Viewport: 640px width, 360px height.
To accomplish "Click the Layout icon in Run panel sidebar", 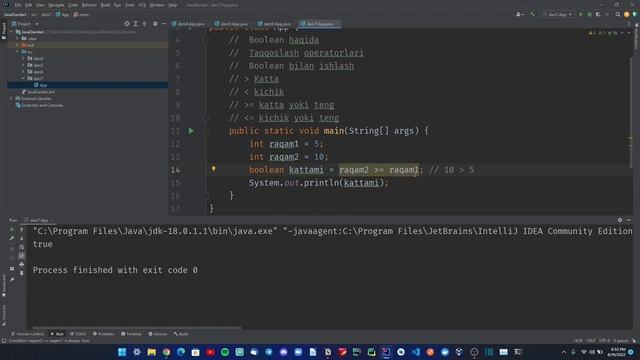I will (x=12, y=269).
